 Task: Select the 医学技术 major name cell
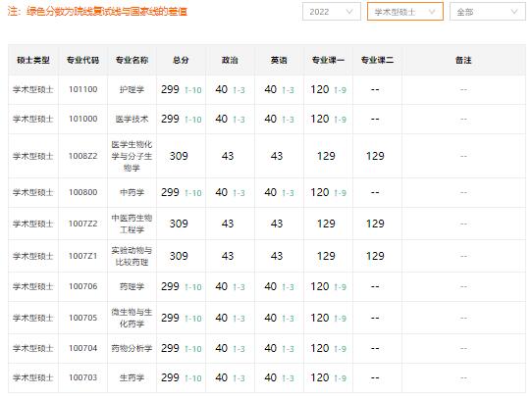click(x=132, y=119)
